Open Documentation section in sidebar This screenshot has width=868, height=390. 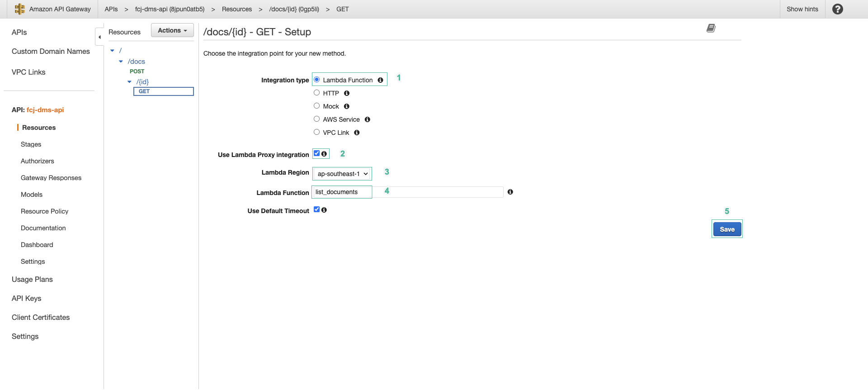pos(43,228)
